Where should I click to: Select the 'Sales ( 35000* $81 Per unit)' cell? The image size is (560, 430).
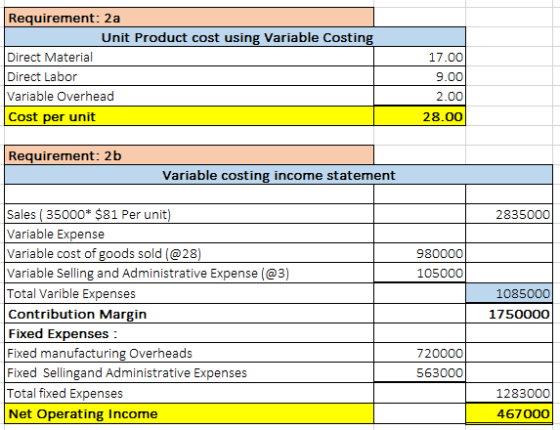click(x=189, y=214)
